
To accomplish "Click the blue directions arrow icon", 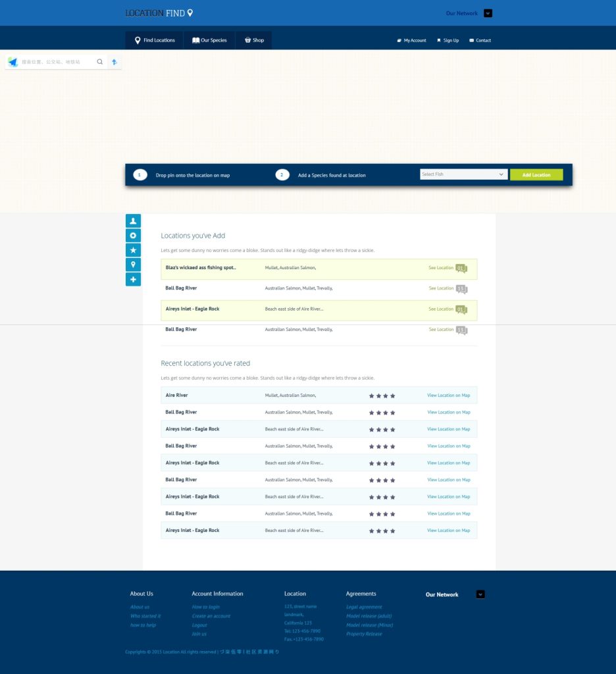I will 114,62.
